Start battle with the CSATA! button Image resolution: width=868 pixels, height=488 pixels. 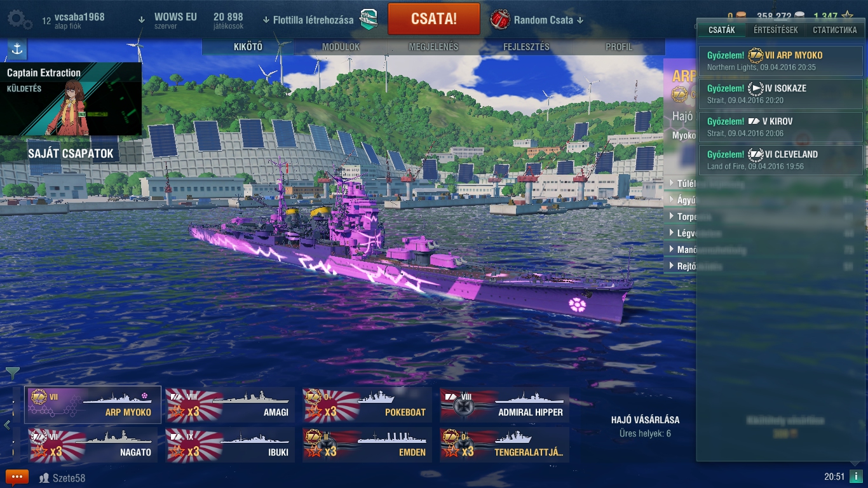click(x=434, y=18)
